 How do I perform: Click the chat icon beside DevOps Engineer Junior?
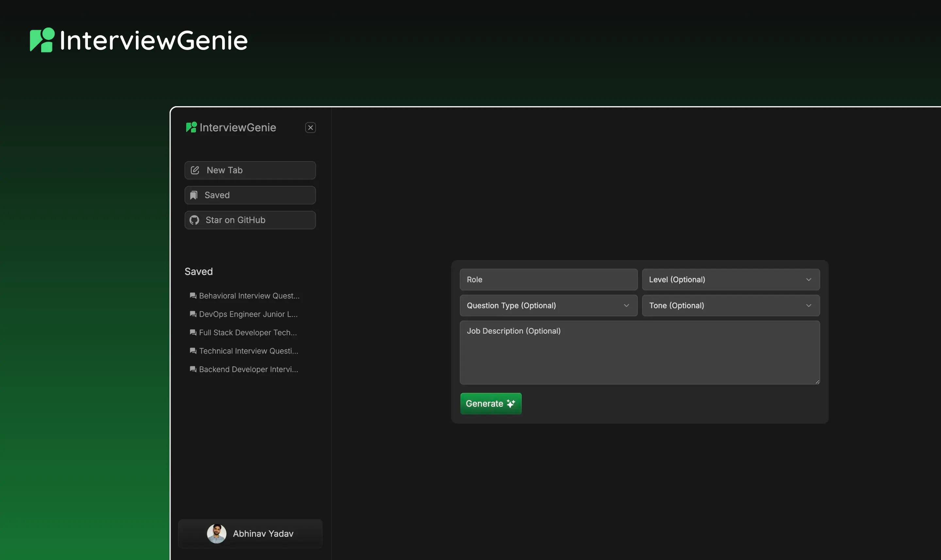(x=193, y=314)
